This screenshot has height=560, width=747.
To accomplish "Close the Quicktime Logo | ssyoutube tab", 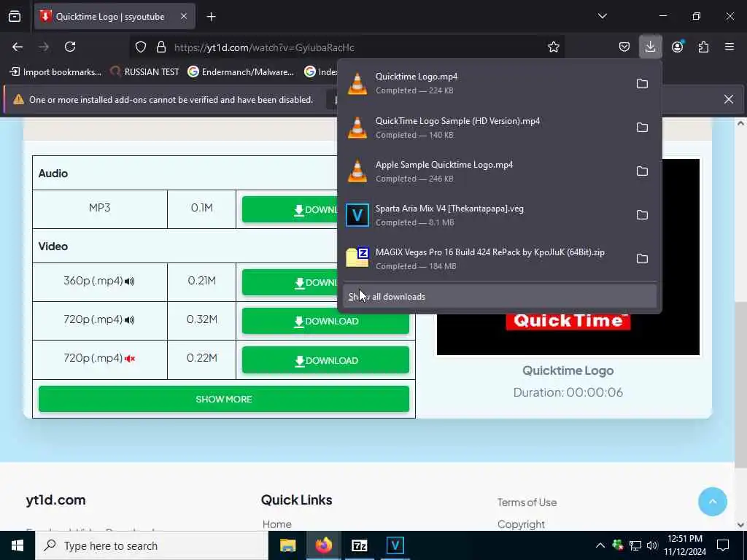I will pos(184,17).
